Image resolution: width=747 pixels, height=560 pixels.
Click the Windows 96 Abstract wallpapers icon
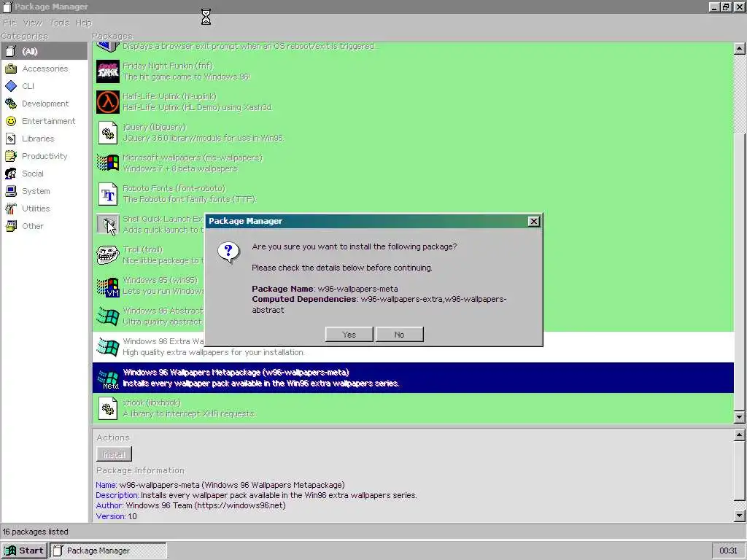pyautogui.click(x=108, y=316)
